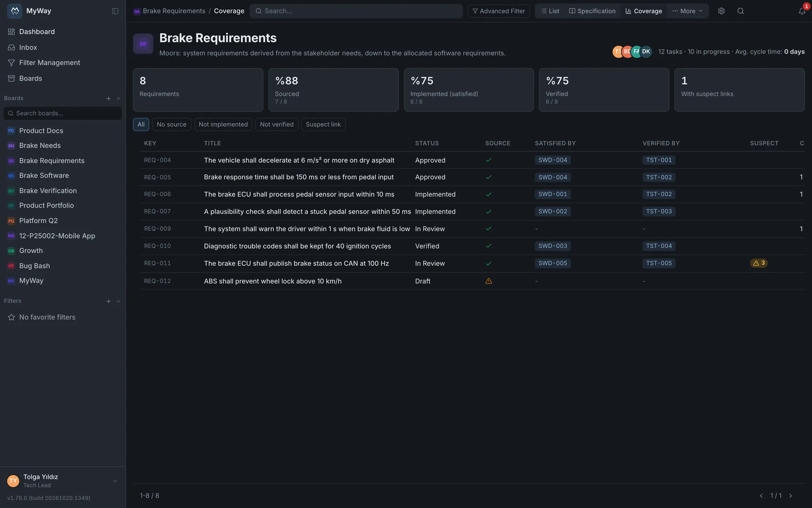Open TST-005 verification link

tap(659, 263)
